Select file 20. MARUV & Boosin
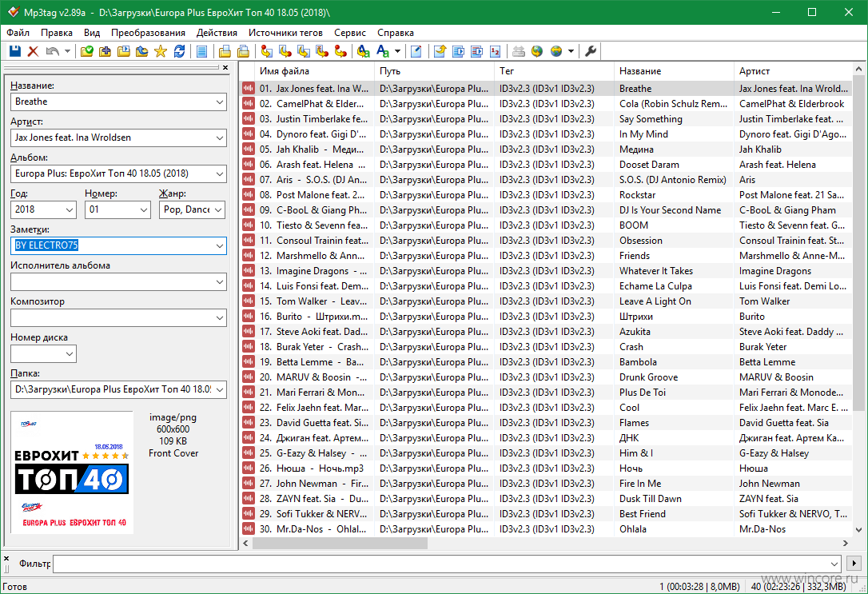 pyautogui.click(x=547, y=377)
